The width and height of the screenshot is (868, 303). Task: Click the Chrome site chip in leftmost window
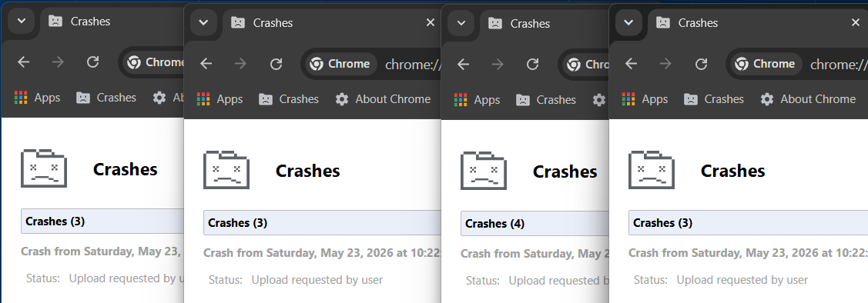[154, 62]
